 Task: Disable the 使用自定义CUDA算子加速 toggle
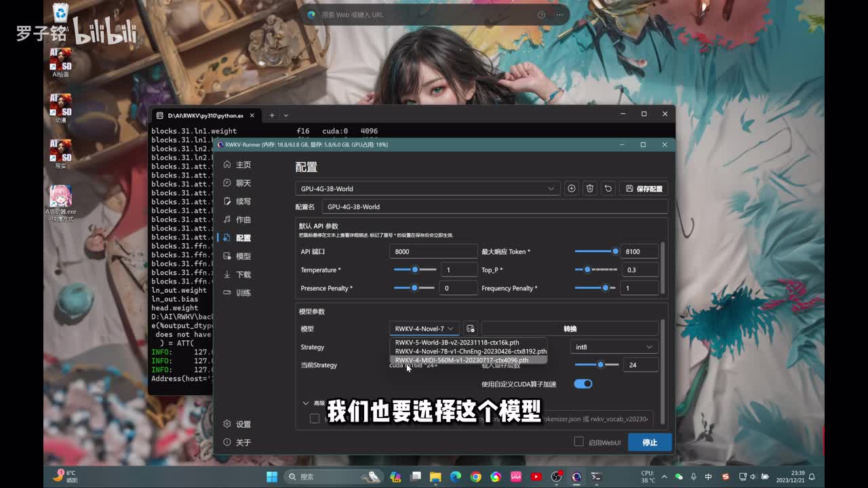click(x=583, y=384)
